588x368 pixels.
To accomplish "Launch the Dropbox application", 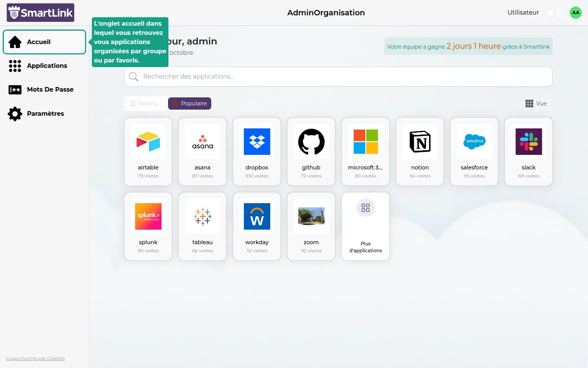I will 257,151.
